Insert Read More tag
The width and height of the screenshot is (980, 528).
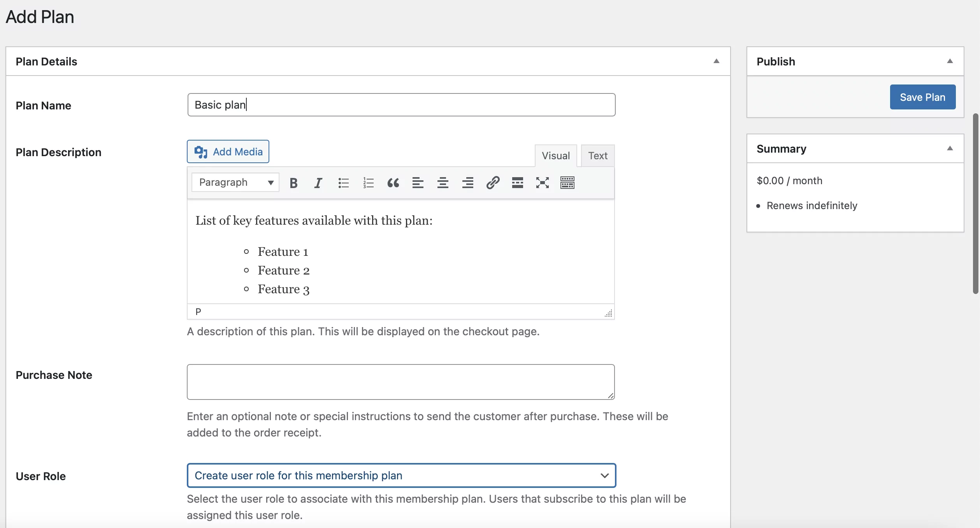(x=517, y=183)
